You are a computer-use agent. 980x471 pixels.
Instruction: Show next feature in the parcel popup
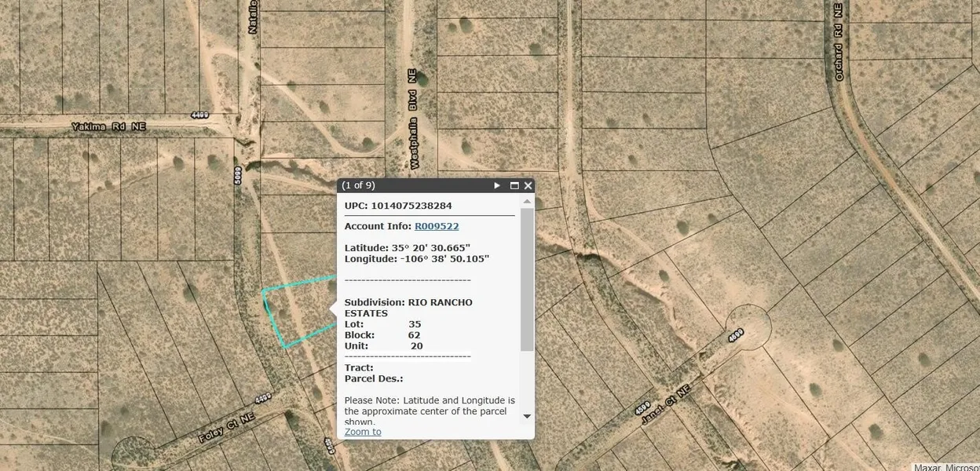[x=497, y=186]
